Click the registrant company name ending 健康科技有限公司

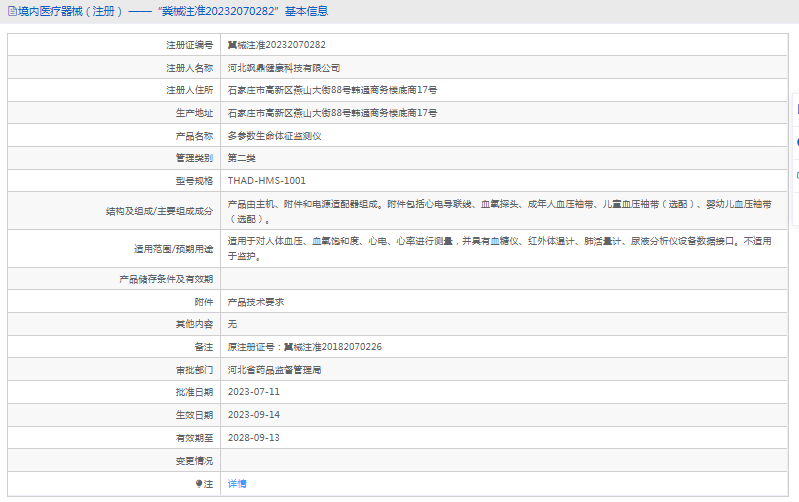click(x=284, y=68)
